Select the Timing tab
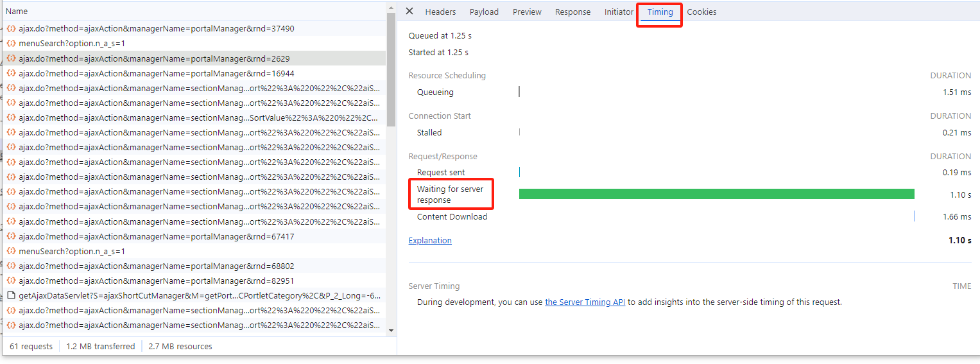Screen dimensions: 980x364 tap(660, 12)
